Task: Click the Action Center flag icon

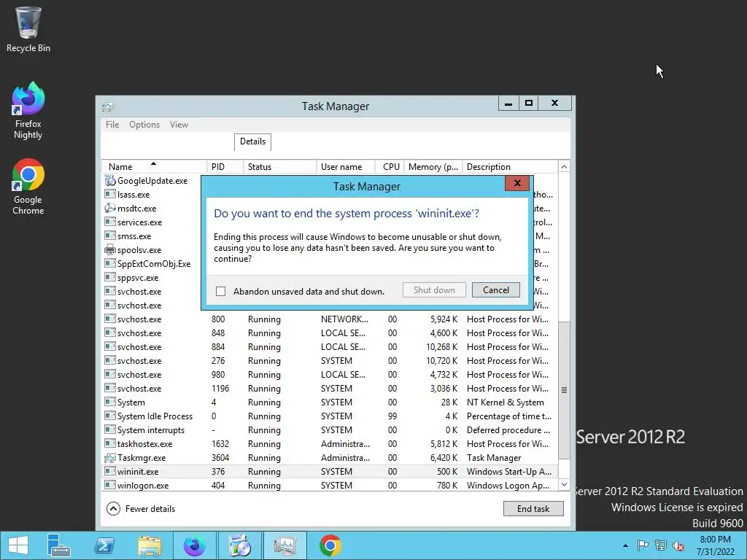Action: pos(643,545)
